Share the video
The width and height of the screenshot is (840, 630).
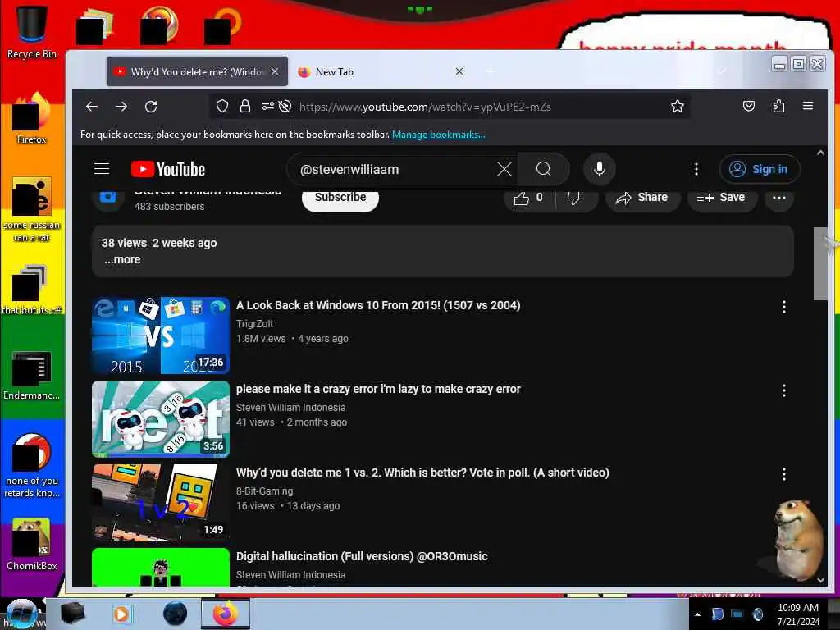(642, 198)
